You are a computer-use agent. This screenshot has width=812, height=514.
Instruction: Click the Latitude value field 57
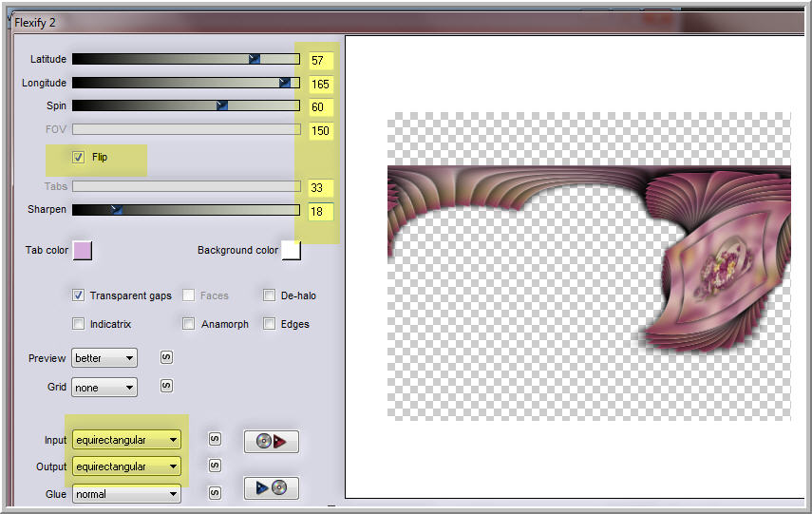tap(321, 61)
